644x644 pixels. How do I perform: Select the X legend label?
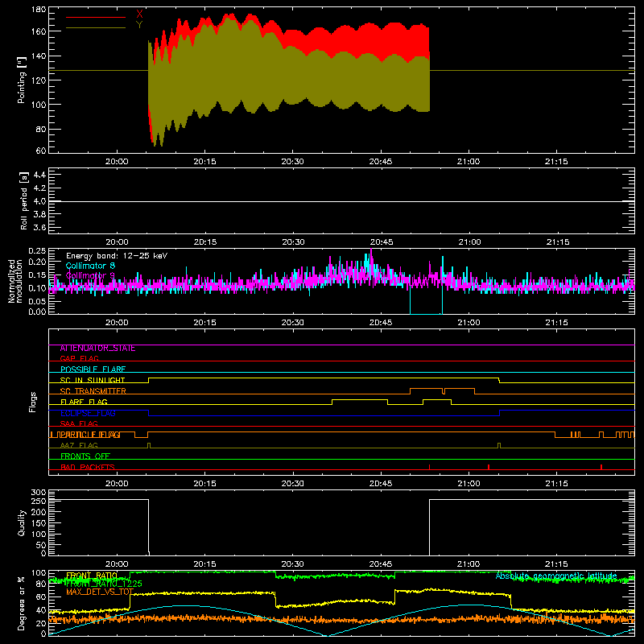click(139, 14)
